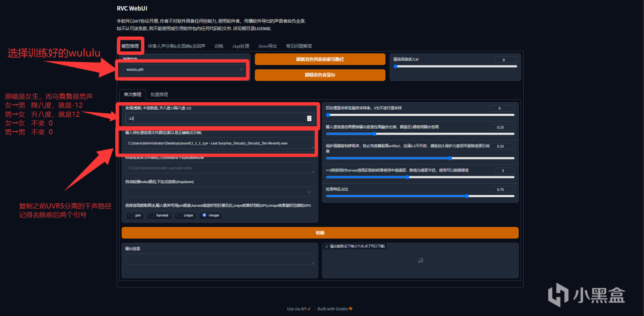
Task: Click the audio file path input field
Action: (x=219, y=143)
